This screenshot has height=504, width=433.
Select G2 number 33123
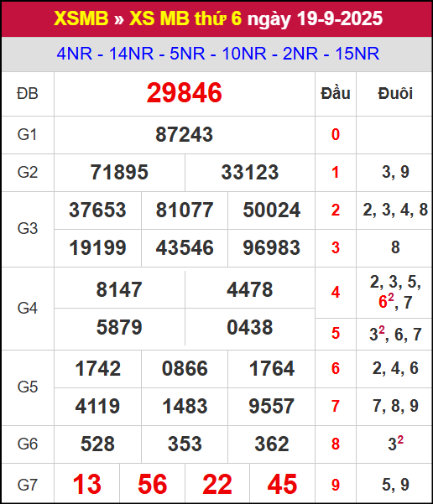tap(250, 172)
